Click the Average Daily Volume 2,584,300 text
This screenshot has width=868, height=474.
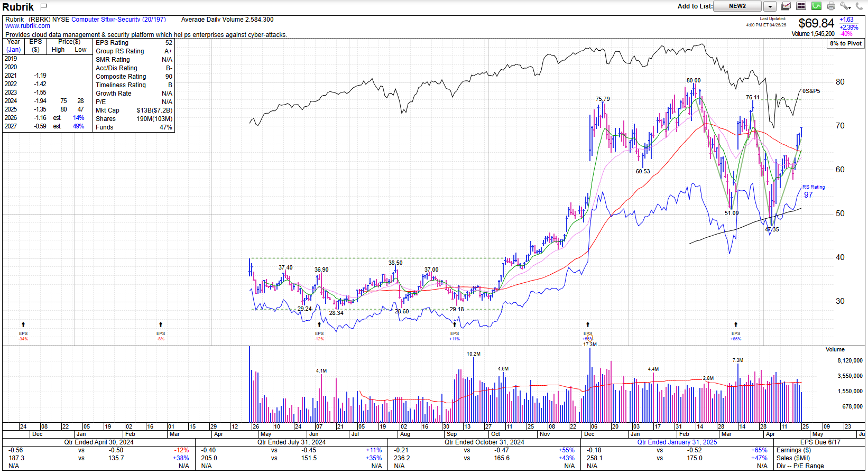coord(227,20)
